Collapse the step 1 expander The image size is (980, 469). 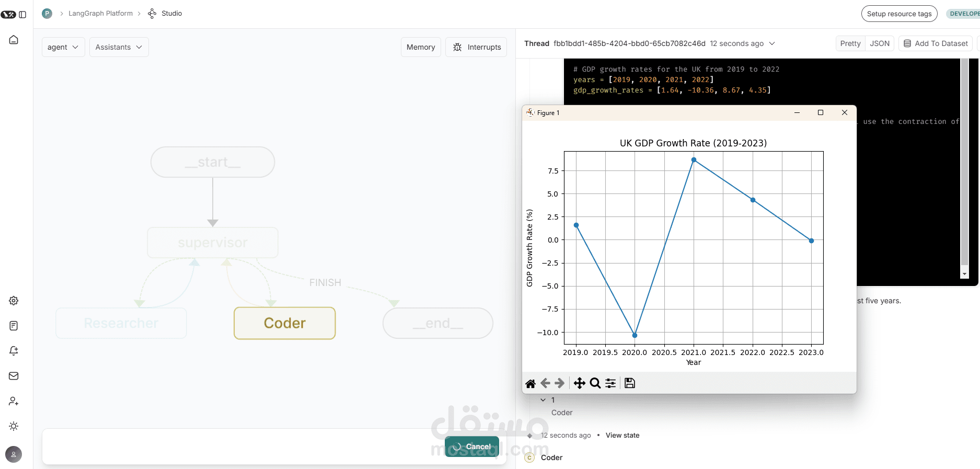pos(543,400)
